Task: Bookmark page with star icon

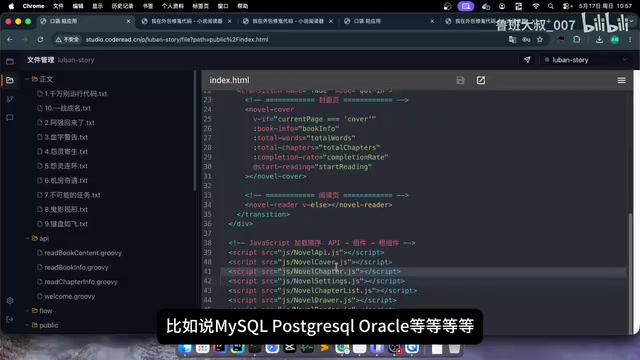Action: (540, 40)
